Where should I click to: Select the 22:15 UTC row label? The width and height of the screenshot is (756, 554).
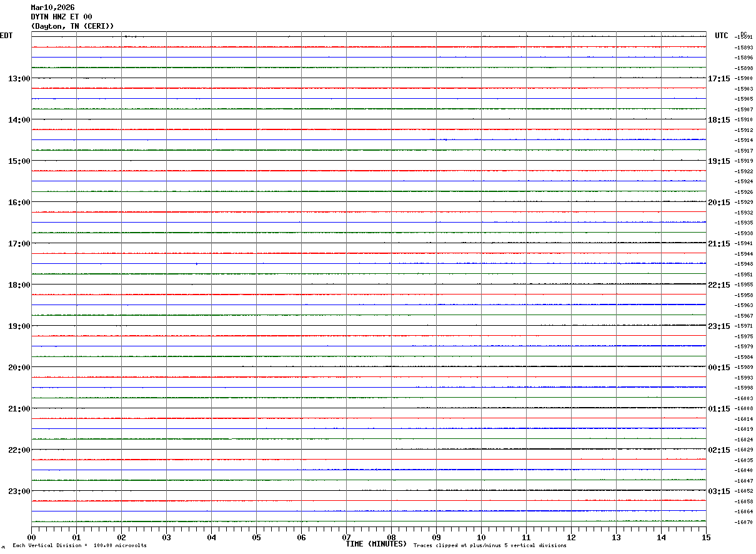pyautogui.click(x=719, y=285)
